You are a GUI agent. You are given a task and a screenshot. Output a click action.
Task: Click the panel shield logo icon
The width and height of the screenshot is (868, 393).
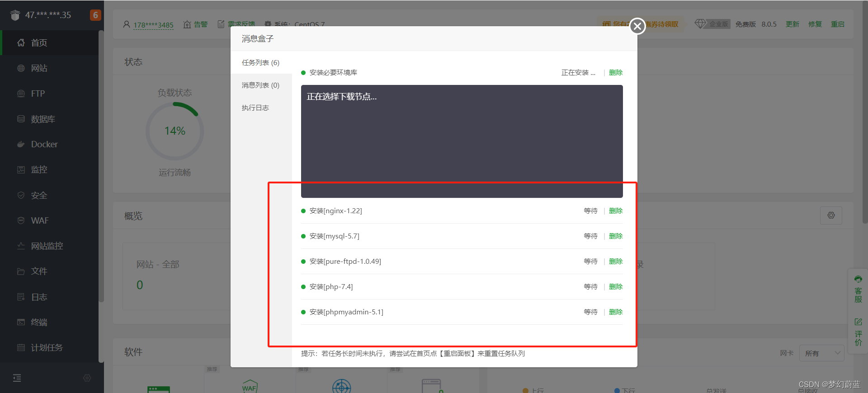(x=15, y=15)
